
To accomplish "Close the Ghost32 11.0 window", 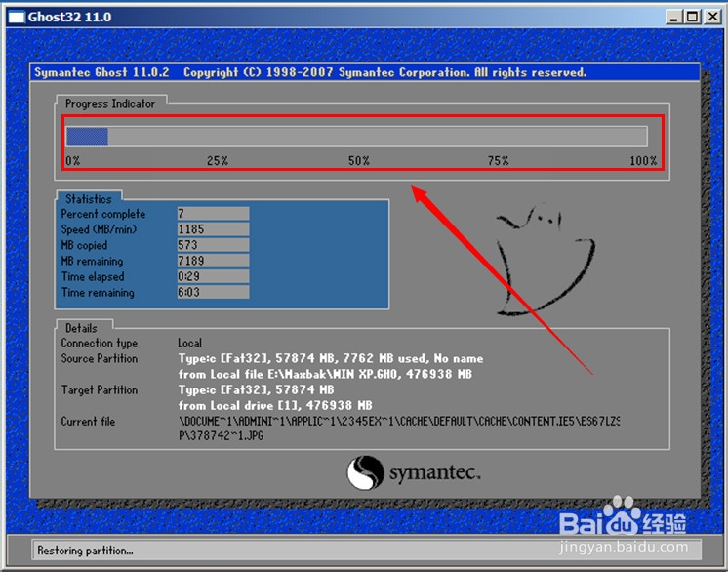I will pos(712,18).
